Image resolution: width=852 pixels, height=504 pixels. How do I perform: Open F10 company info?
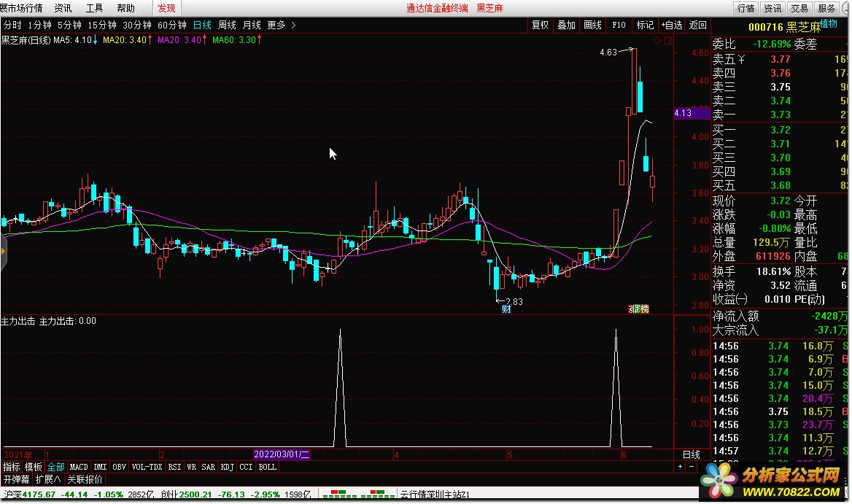pyautogui.click(x=619, y=25)
